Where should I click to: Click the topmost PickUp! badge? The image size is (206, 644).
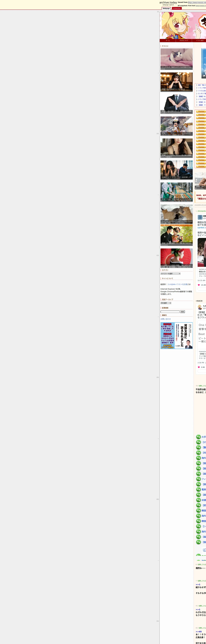(201, 112)
